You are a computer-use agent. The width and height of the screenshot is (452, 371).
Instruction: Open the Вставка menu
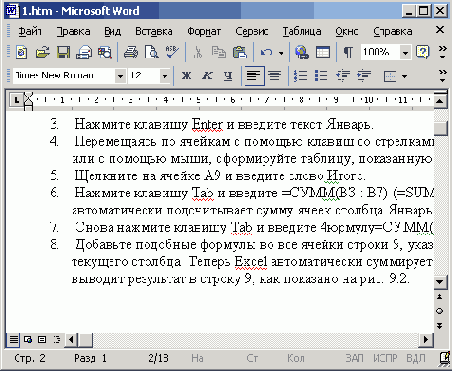[154, 31]
